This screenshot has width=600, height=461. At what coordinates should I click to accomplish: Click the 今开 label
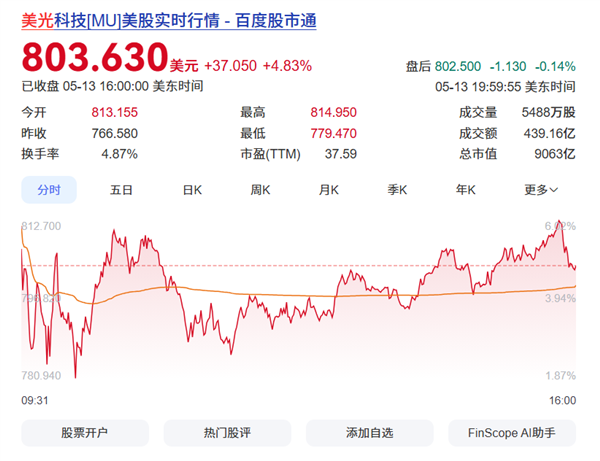tap(34, 112)
